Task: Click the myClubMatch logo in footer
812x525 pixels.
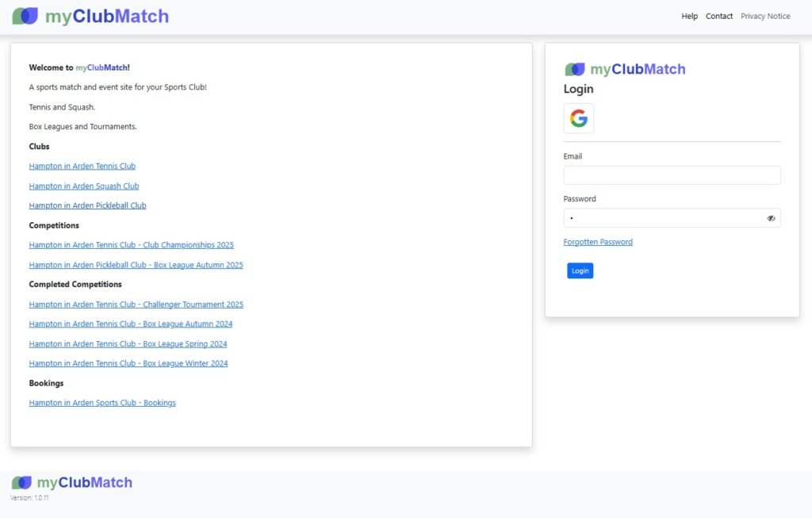Action: tap(72, 482)
